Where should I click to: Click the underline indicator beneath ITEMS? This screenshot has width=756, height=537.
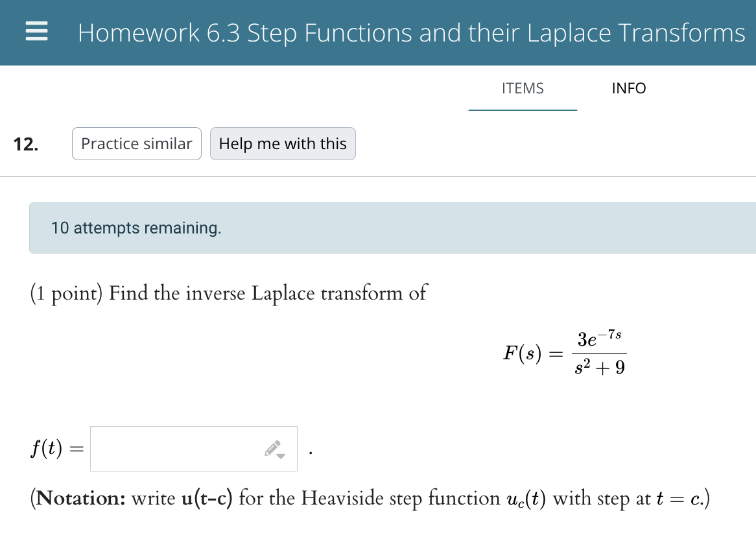click(x=523, y=110)
